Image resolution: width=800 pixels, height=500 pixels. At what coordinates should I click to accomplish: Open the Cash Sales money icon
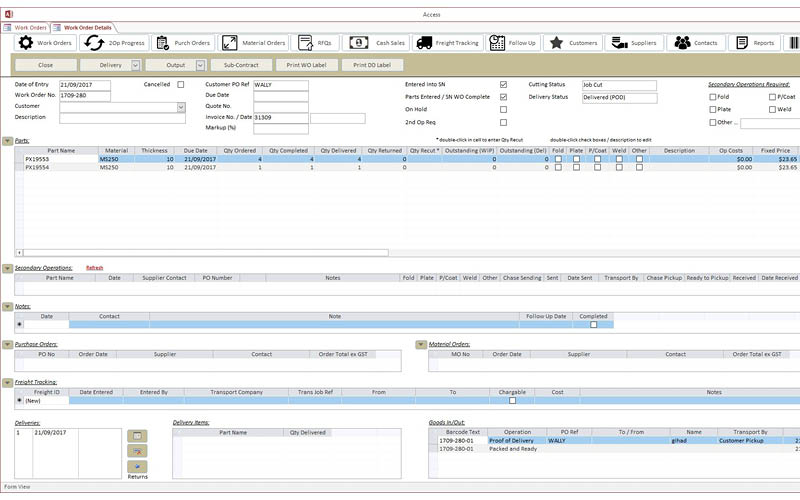(359, 43)
